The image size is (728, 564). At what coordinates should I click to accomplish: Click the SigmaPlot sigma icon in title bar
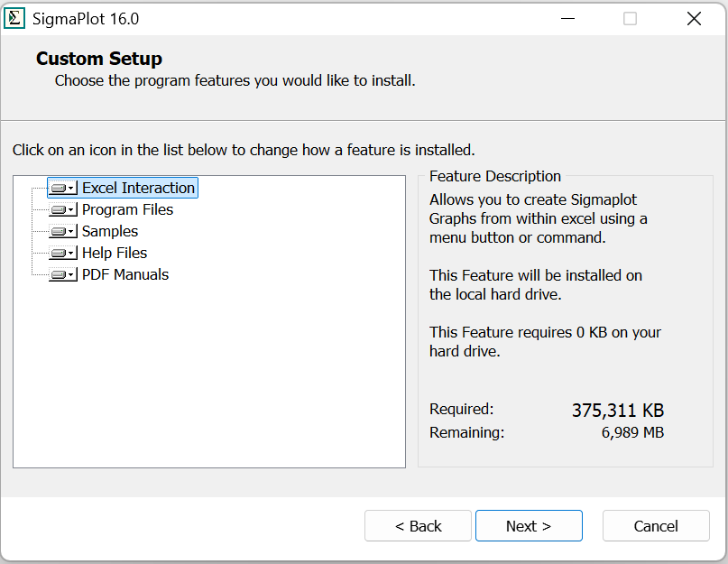click(14, 19)
